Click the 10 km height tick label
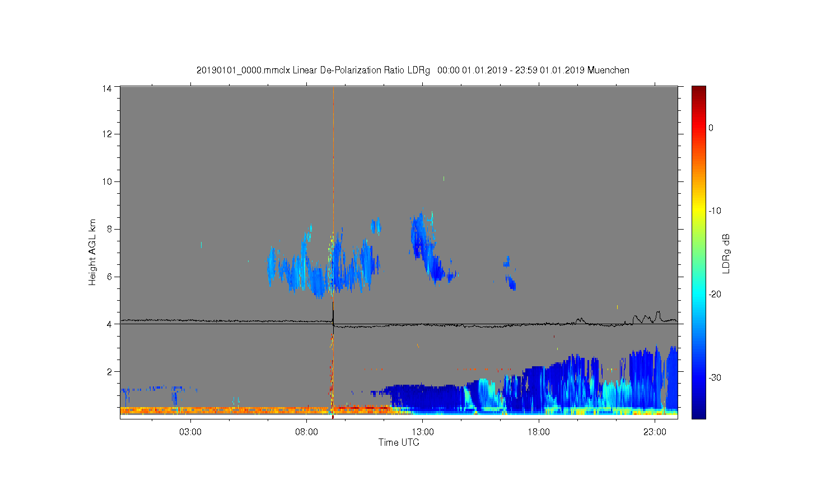This screenshot has height=504, width=840. pyautogui.click(x=107, y=181)
